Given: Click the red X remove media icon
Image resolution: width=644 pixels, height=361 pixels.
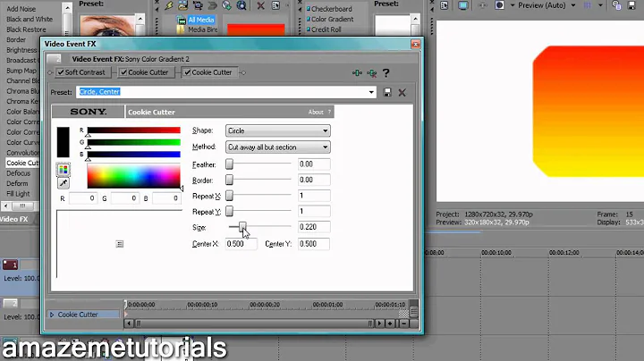Looking at the screenshot, I should pyautogui.click(x=260, y=5).
